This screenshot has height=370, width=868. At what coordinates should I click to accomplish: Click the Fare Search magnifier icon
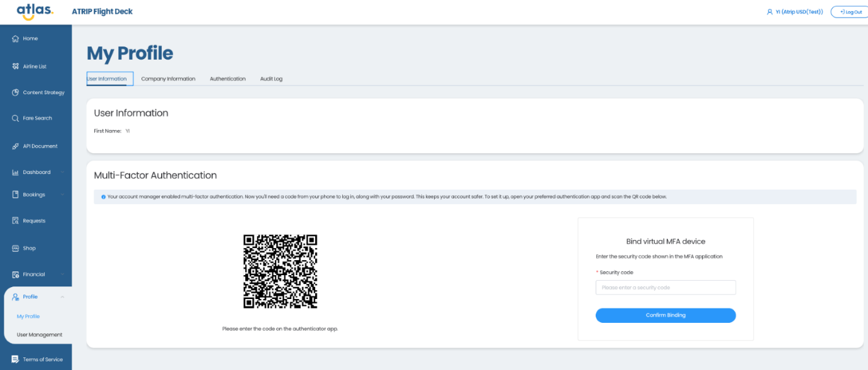coord(16,118)
